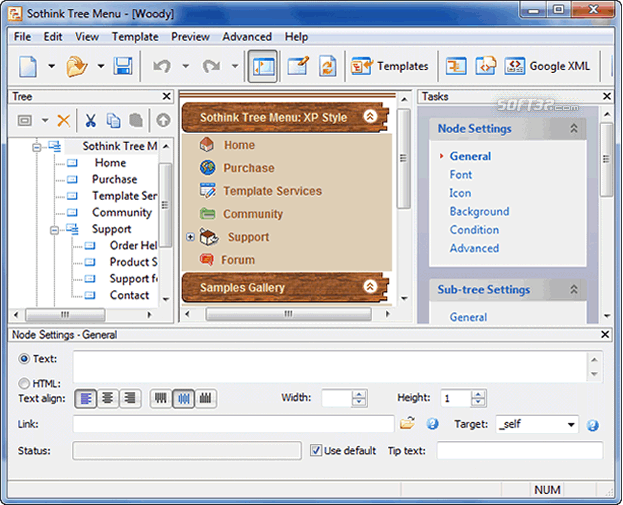623x505 pixels.
Task: Open the Preview menu
Action: pos(190,37)
